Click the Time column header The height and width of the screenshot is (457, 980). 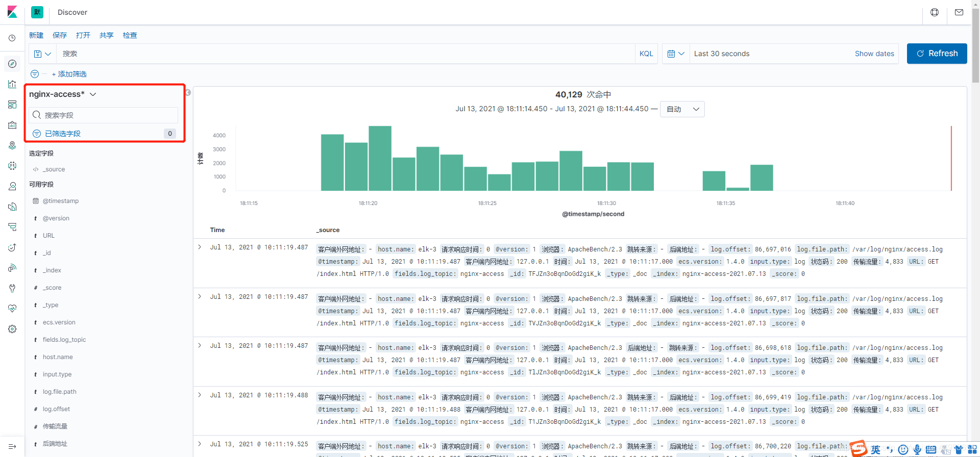[217, 230]
